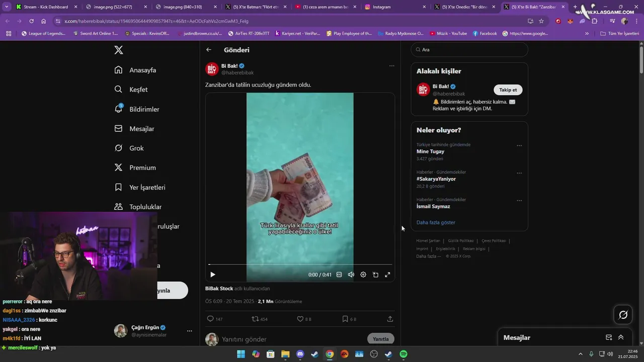The height and width of the screenshot is (362, 644).
Task: Open Yer İşaretleri bookmarks
Action: coord(140,187)
